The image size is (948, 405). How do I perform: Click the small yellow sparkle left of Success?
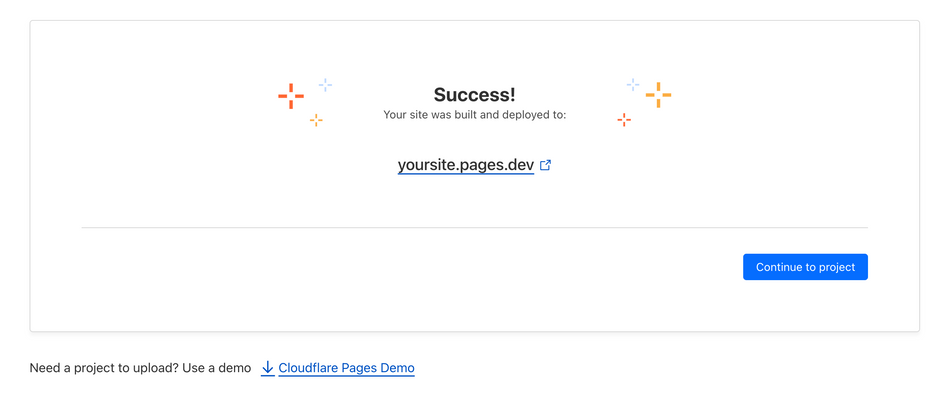pos(316,120)
